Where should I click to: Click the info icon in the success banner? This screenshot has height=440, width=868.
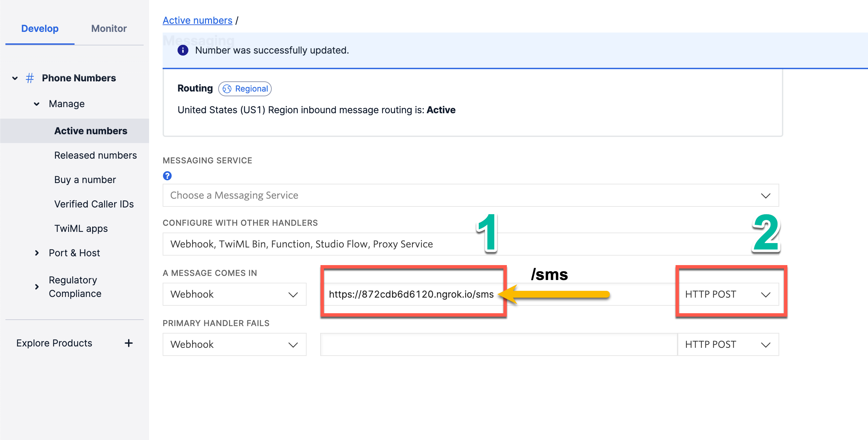[x=183, y=50]
